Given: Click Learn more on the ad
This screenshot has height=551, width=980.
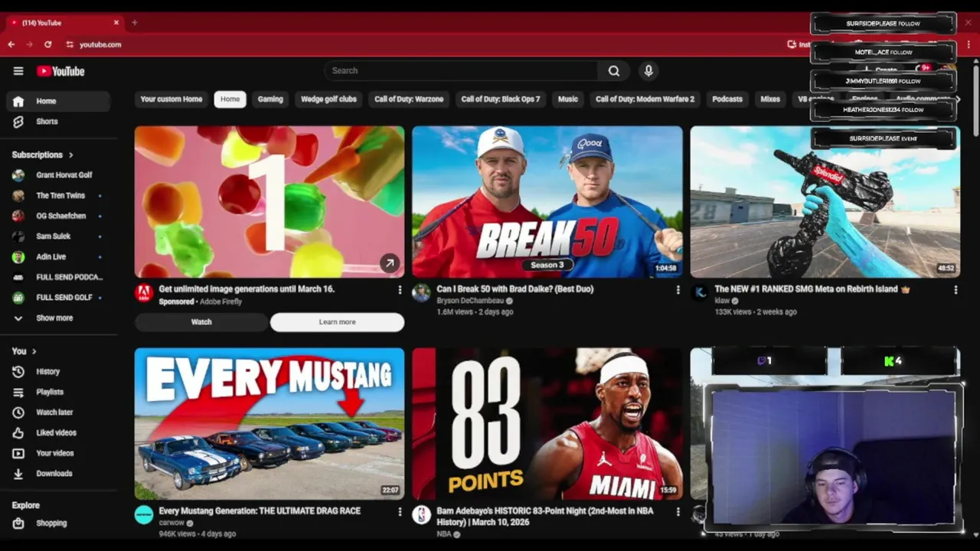Looking at the screenshot, I should point(338,322).
